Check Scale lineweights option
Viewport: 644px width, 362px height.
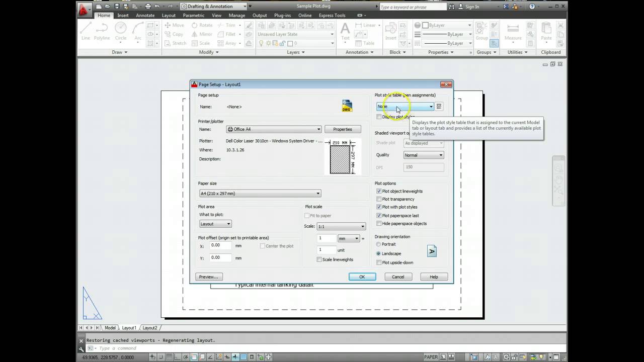319,259
